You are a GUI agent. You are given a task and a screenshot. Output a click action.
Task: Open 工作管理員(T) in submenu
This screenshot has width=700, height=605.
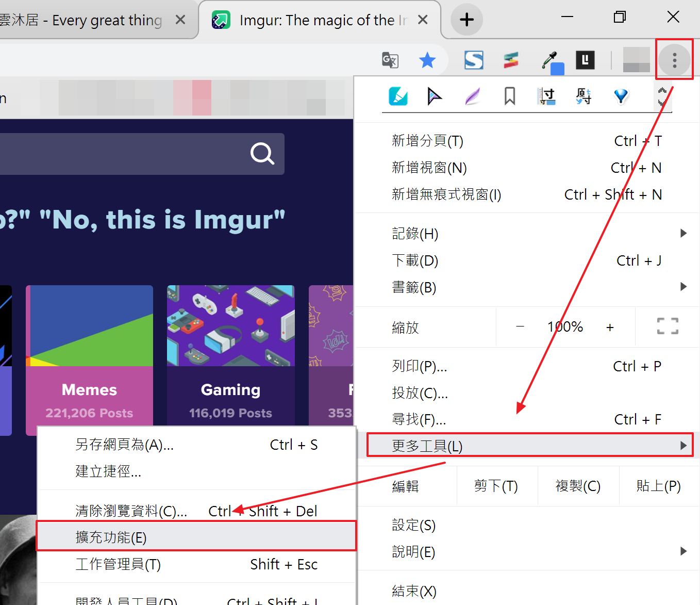197,564
